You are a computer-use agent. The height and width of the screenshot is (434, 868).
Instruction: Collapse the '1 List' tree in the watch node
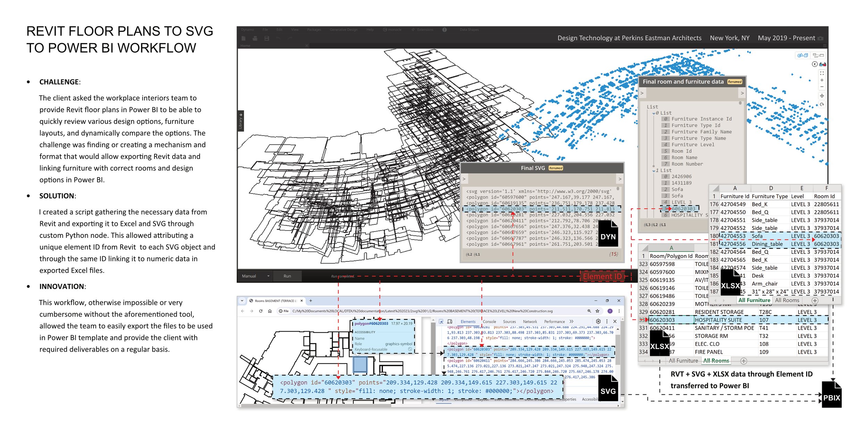pyautogui.click(x=654, y=171)
